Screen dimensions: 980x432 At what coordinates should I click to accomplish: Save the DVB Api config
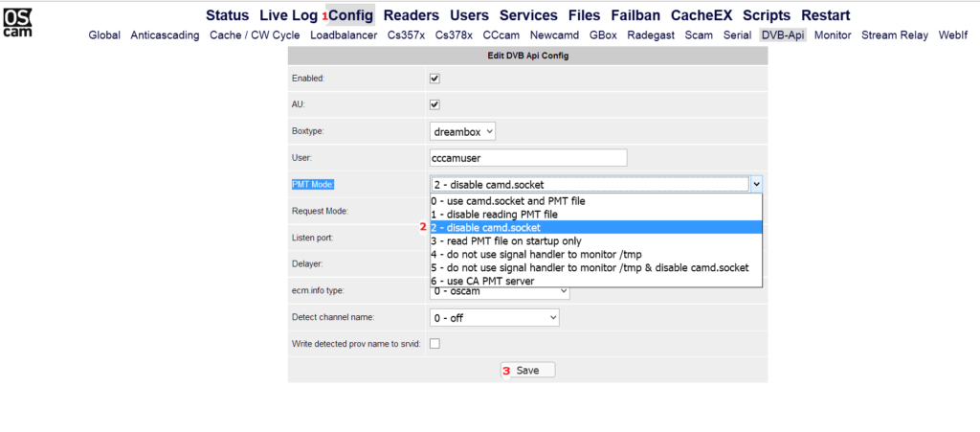(x=527, y=370)
